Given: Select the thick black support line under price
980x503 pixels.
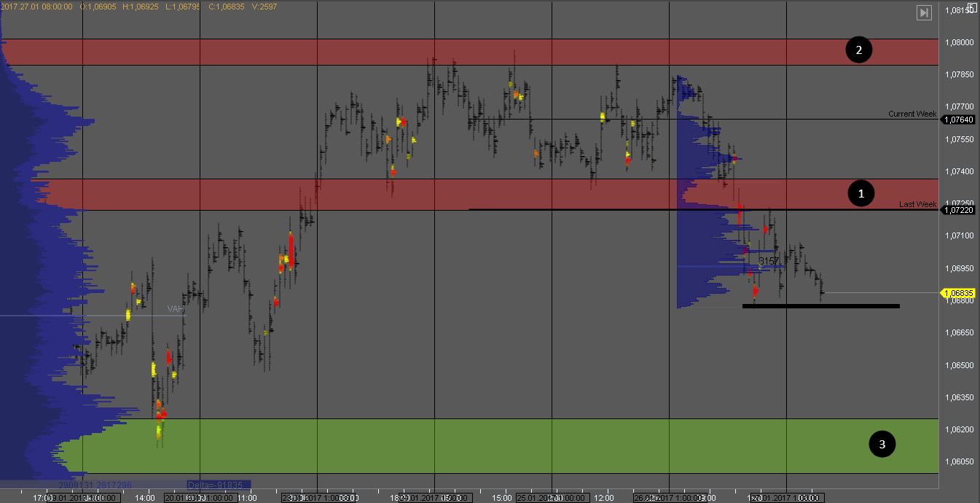Looking at the screenshot, I should click(x=820, y=306).
